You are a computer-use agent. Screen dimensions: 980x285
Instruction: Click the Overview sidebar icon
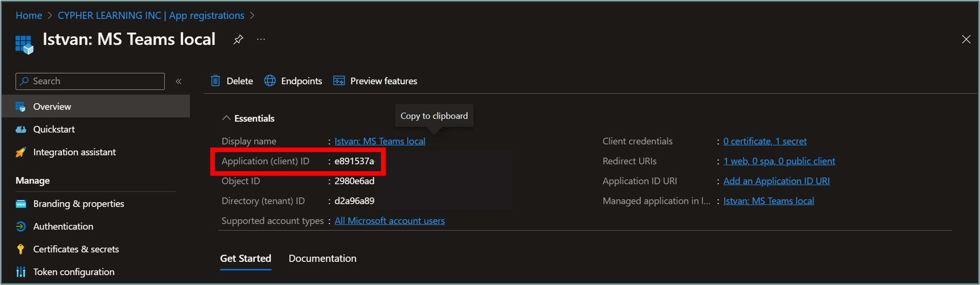[20, 107]
